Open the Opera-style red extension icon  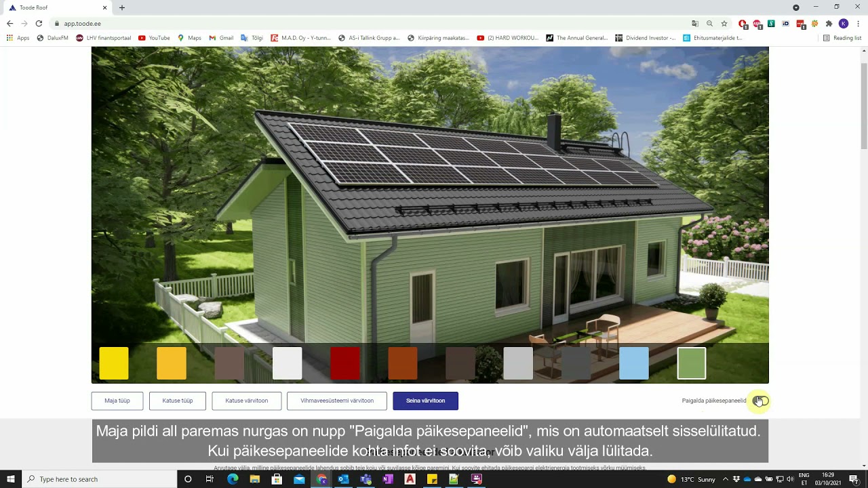point(743,24)
